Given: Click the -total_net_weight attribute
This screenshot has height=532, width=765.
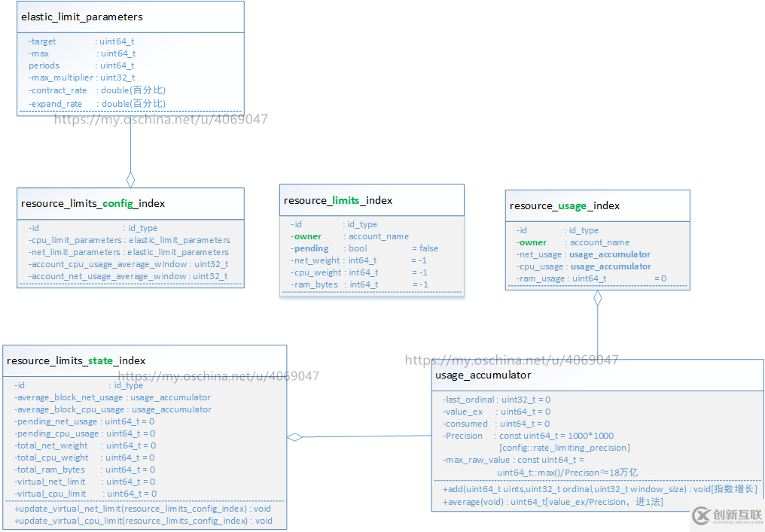Looking at the screenshot, I should [x=85, y=445].
